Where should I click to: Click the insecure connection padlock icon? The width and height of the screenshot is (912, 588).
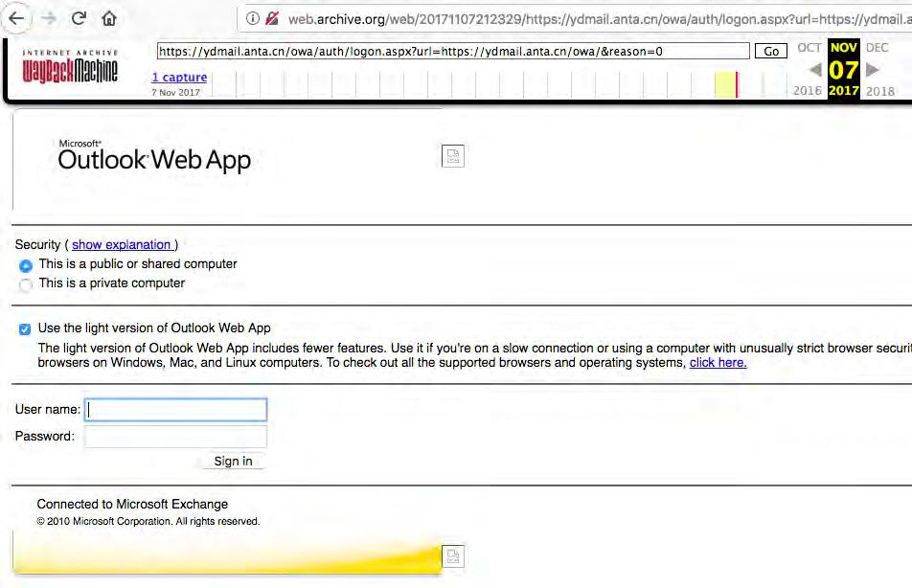[272, 18]
